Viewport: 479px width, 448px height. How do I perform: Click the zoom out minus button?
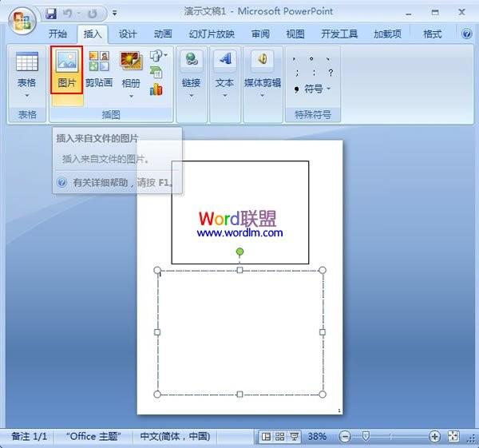tap(345, 436)
